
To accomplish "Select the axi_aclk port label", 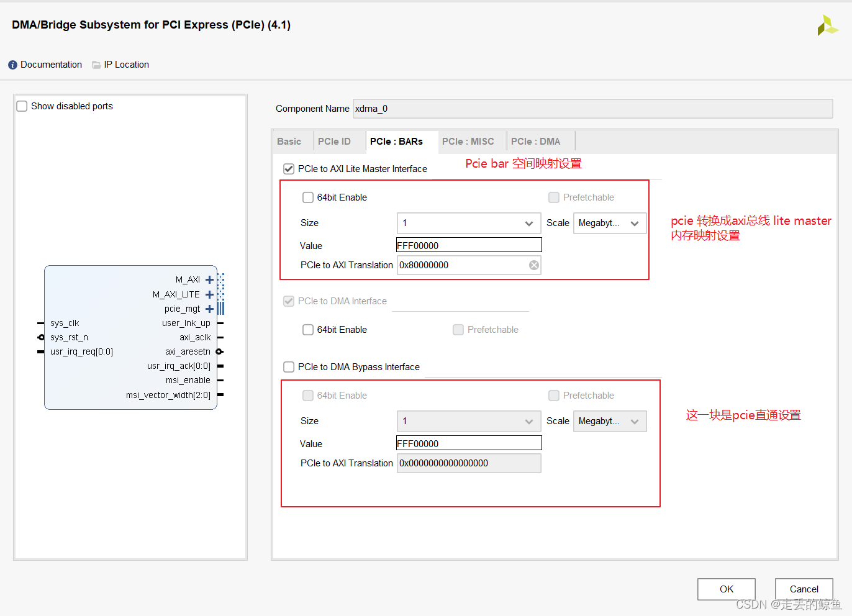I will [x=195, y=337].
